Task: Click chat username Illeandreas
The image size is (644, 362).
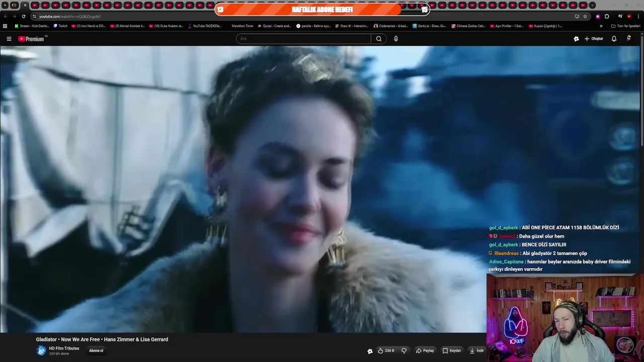Action: (507, 253)
